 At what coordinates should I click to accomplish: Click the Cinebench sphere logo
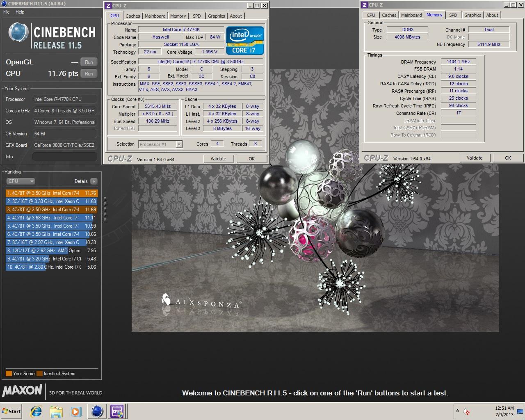click(x=18, y=33)
